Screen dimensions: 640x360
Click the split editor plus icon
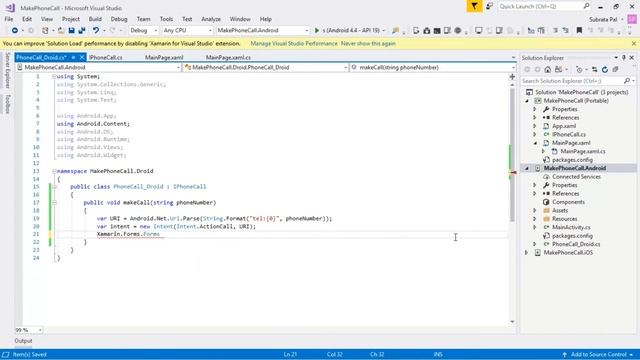[x=512, y=77]
